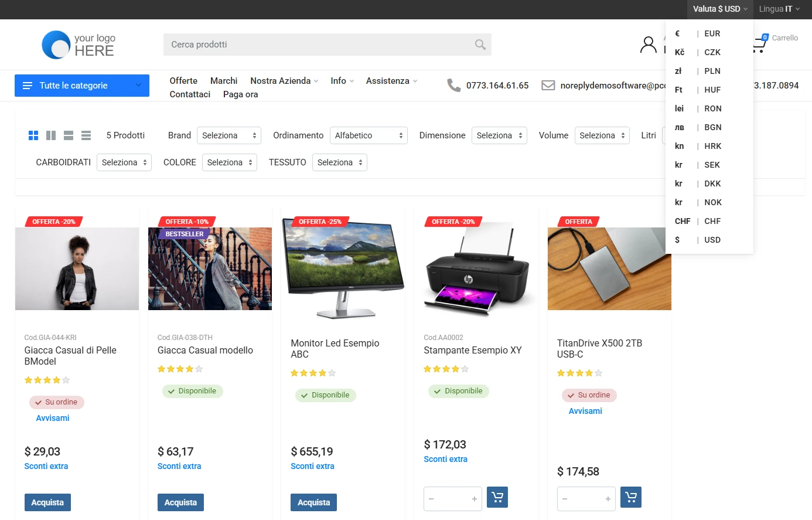Click the email envelope icon

coord(548,86)
